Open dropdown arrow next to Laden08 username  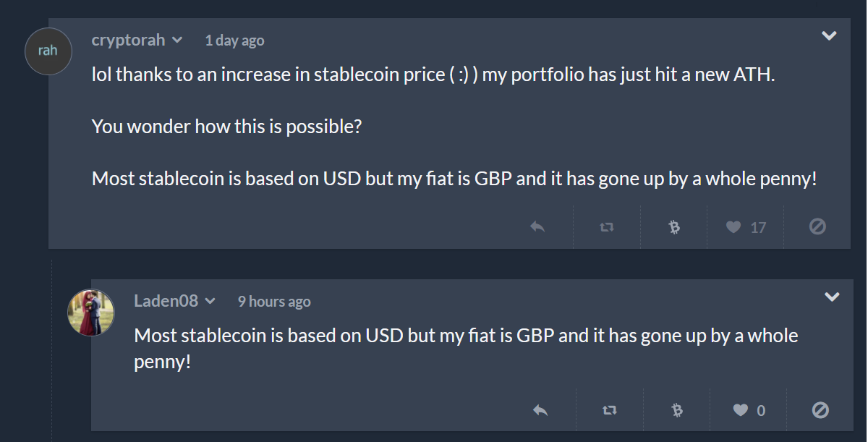pos(210,301)
